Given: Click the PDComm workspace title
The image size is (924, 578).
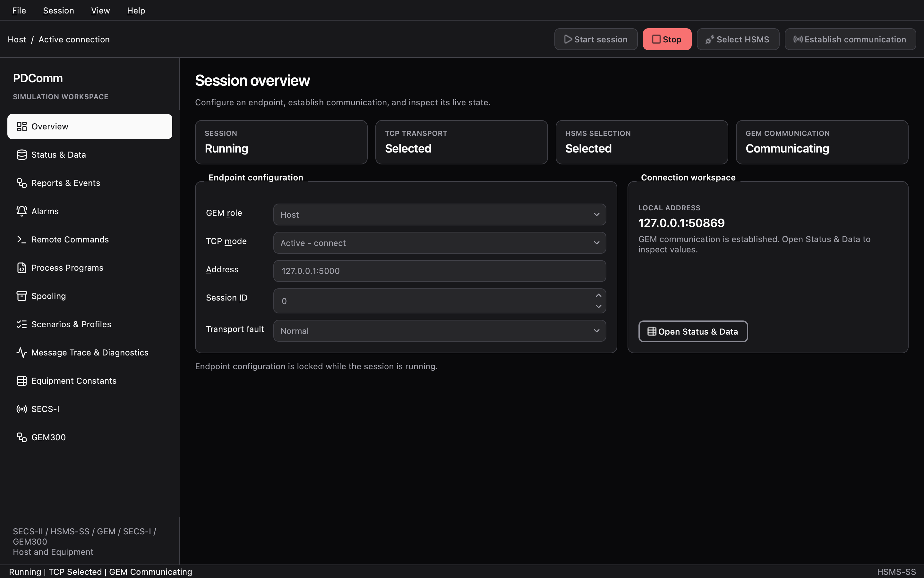Looking at the screenshot, I should tap(38, 78).
